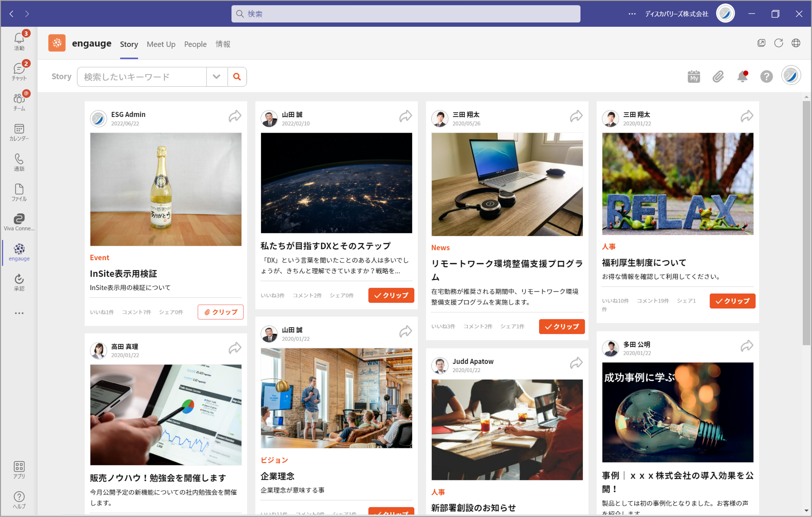The width and height of the screenshot is (812, 517).
Task: Open the engauge notification bell
Action: pyautogui.click(x=742, y=77)
